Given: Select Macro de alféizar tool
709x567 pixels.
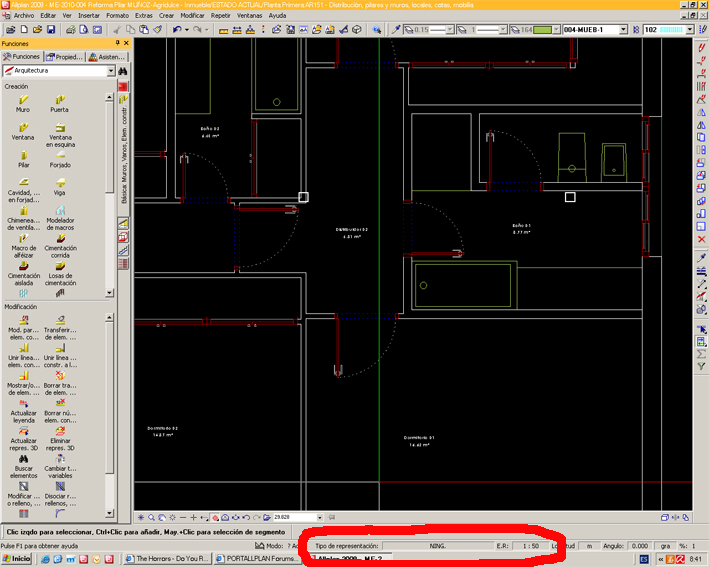Looking at the screenshot, I should (x=24, y=246).
